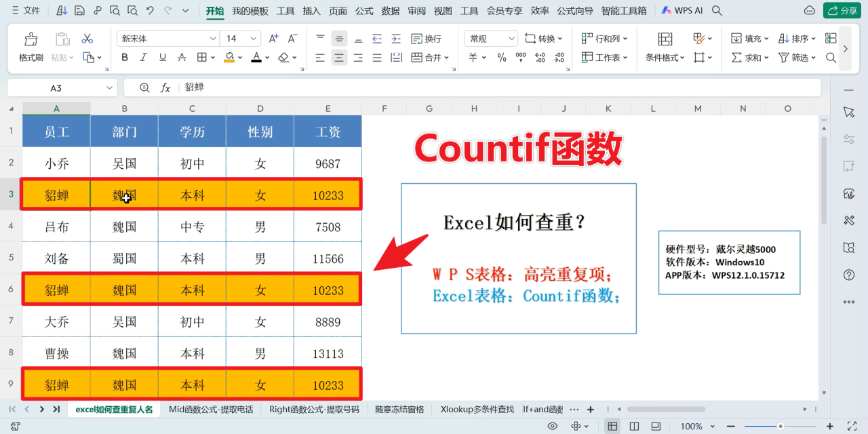Click the Format Painter (格式刷) brush icon

click(x=31, y=39)
